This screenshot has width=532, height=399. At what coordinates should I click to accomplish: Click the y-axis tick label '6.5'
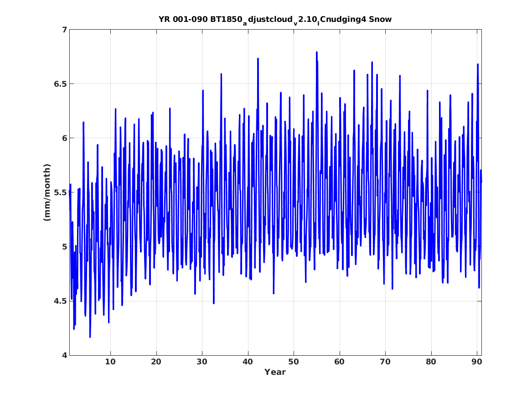tap(60, 84)
